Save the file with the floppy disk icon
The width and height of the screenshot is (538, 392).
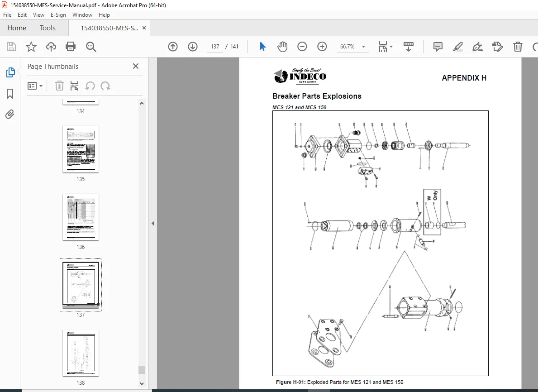11,47
